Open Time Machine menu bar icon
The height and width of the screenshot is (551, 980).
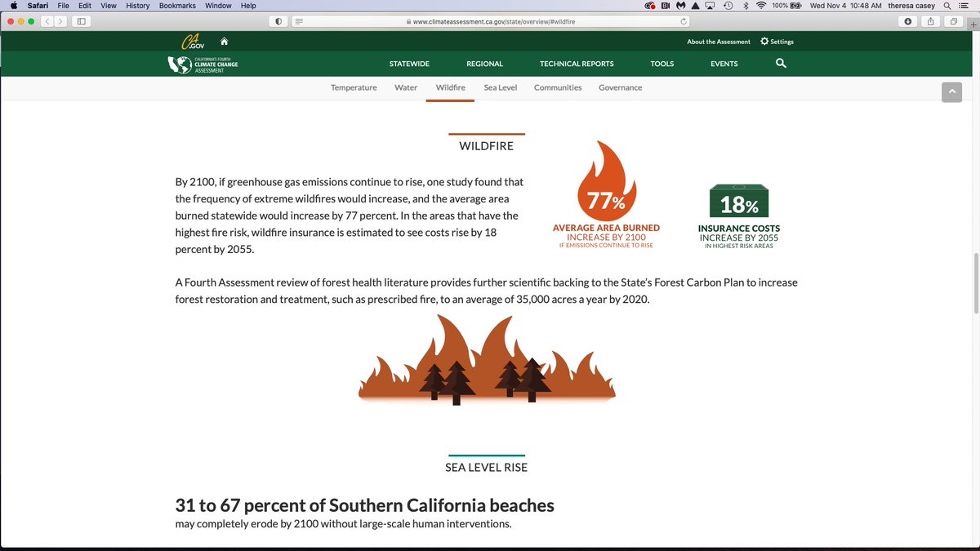coord(728,6)
